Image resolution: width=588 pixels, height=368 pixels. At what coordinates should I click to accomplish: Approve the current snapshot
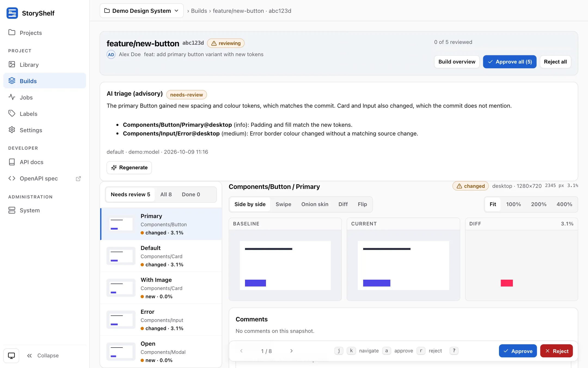(518, 351)
